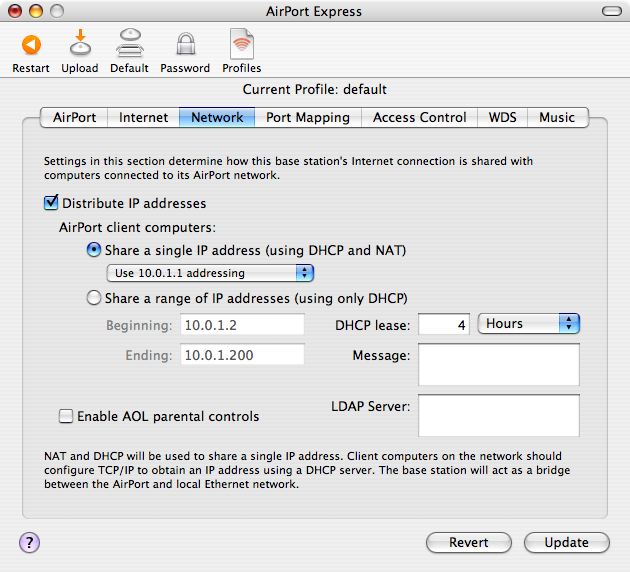This screenshot has width=630, height=572.
Task: Select Share a single IP address option
Action: point(94,250)
